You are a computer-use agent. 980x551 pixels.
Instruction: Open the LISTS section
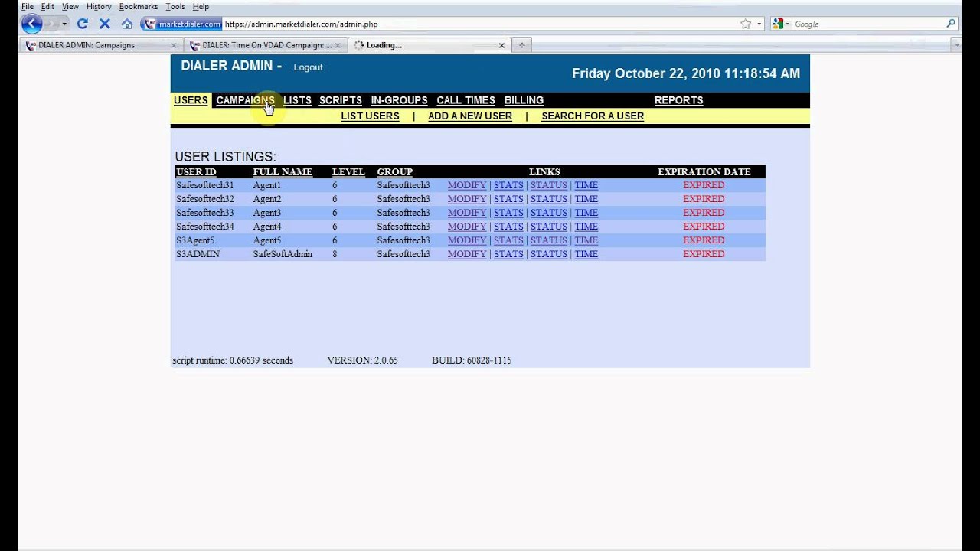tap(297, 100)
